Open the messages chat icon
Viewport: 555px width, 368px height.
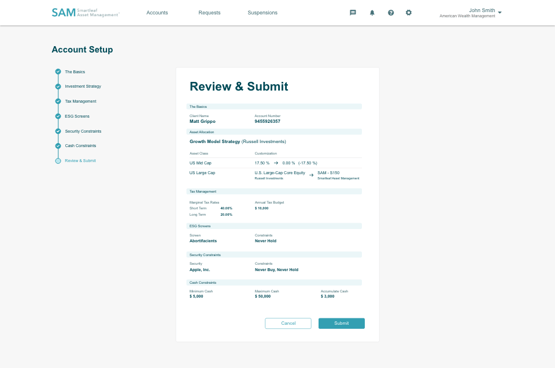(353, 13)
